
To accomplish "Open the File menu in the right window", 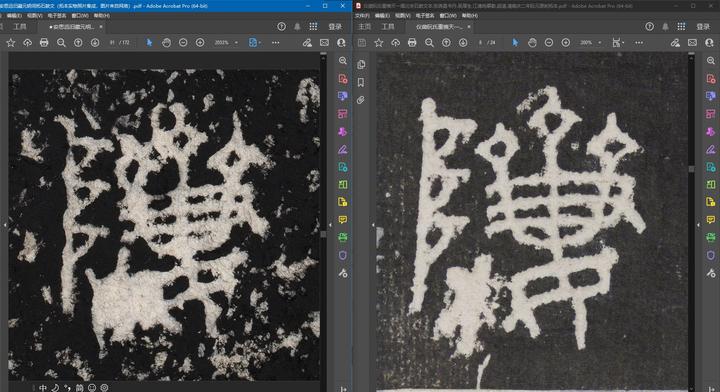I will tap(362, 16).
